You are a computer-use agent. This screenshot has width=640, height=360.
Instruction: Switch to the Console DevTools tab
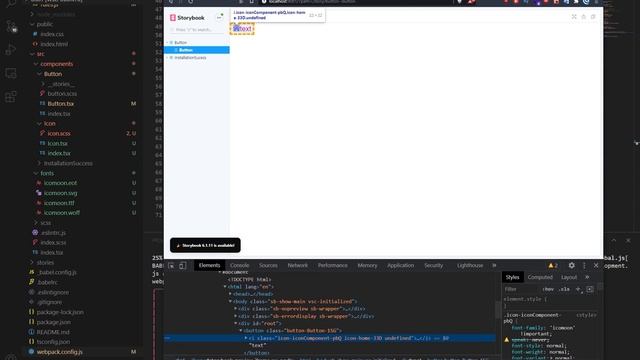(x=239, y=265)
